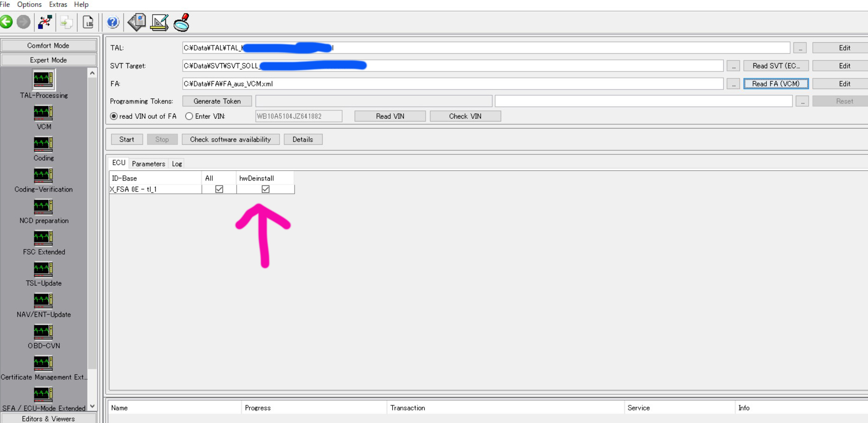868x423 pixels.
Task: Select the OBD-CVN module icon
Action: tap(43, 332)
